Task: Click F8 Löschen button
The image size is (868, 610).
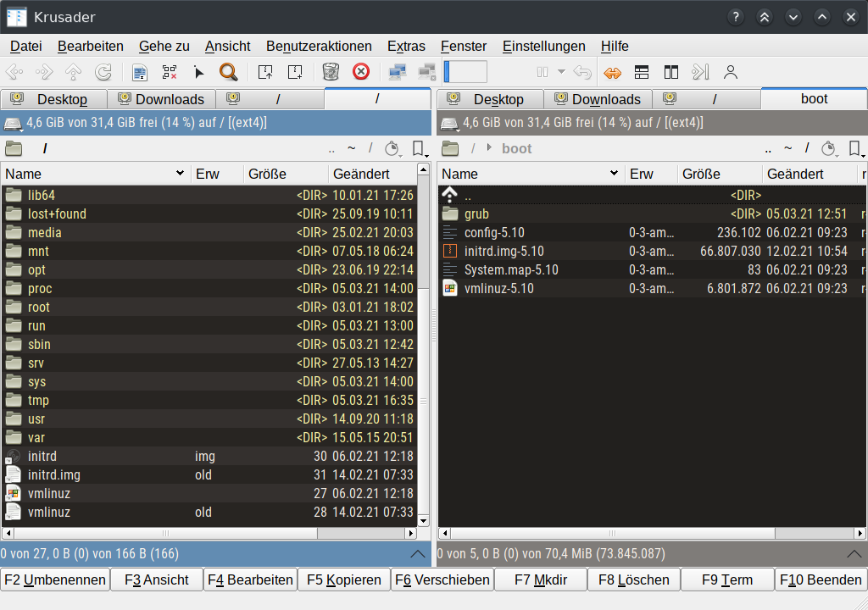Action: click(x=634, y=579)
